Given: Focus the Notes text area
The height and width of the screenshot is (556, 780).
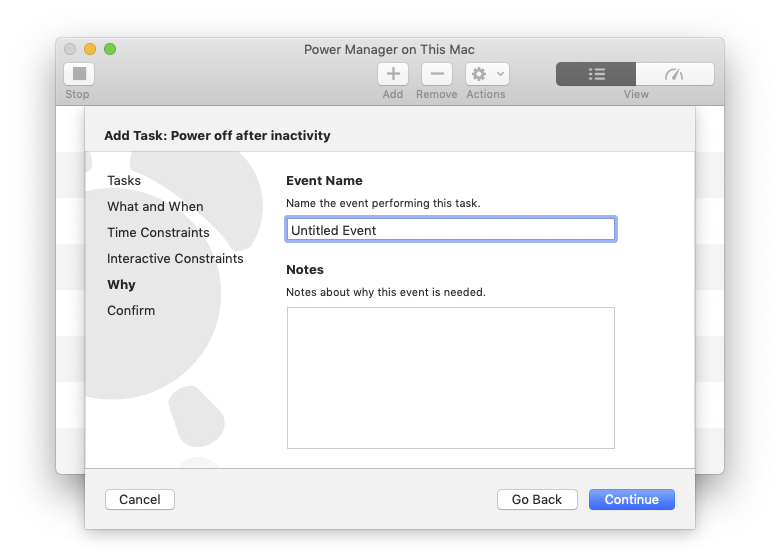Looking at the screenshot, I should [x=450, y=378].
